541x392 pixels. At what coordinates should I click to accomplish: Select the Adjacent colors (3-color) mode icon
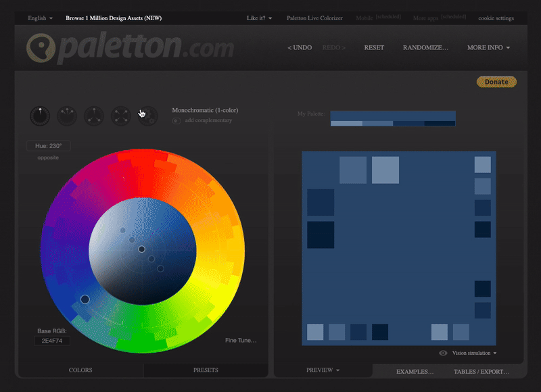[x=67, y=116]
